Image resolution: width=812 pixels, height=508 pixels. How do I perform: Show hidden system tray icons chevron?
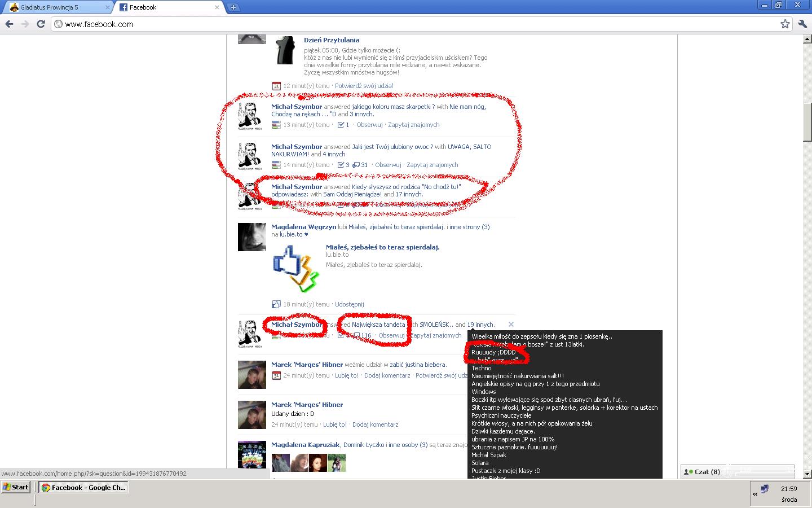[755, 494]
